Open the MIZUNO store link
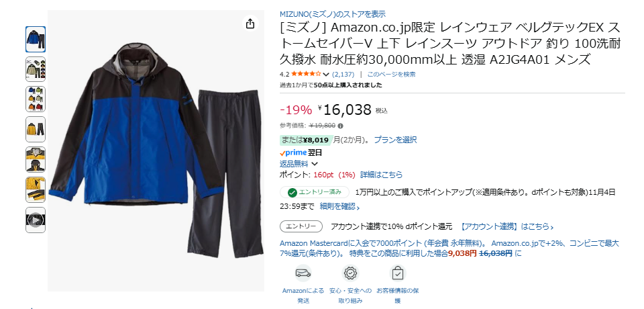The height and width of the screenshot is (309, 644). (333, 14)
